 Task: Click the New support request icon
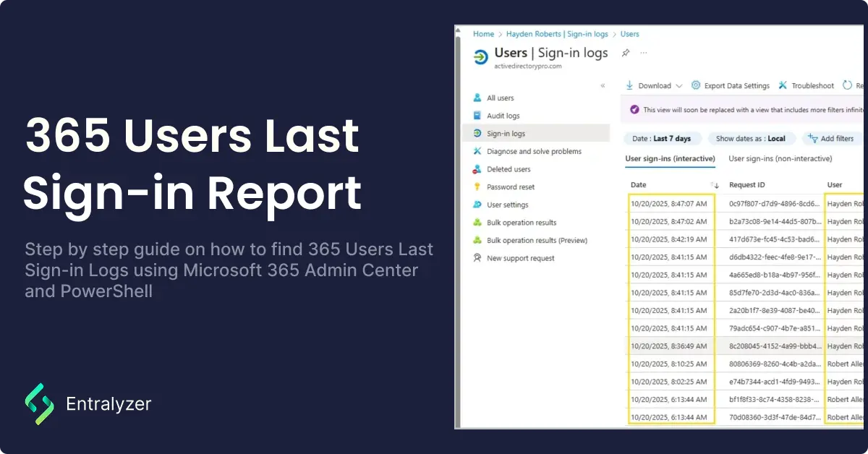pyautogui.click(x=477, y=258)
